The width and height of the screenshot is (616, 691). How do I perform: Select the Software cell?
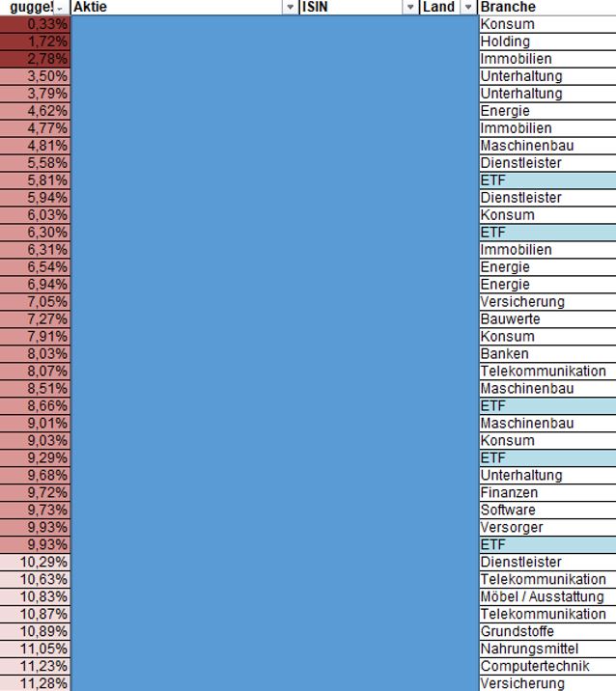(x=547, y=511)
